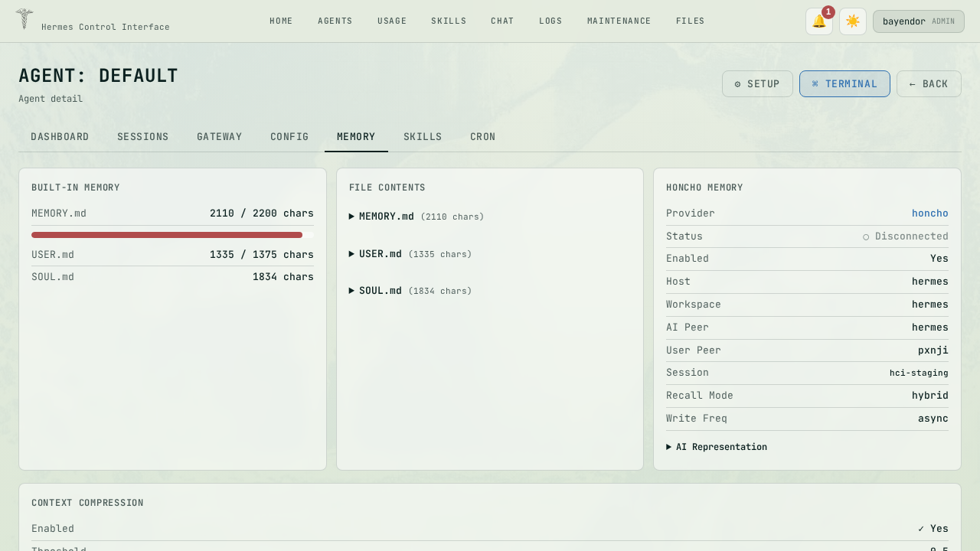Click the honcho provider link
The image size is (980, 551).
(x=929, y=214)
